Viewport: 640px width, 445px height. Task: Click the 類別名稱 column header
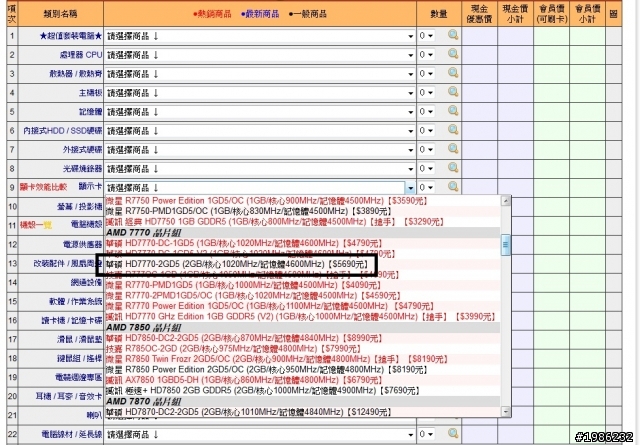(60, 14)
